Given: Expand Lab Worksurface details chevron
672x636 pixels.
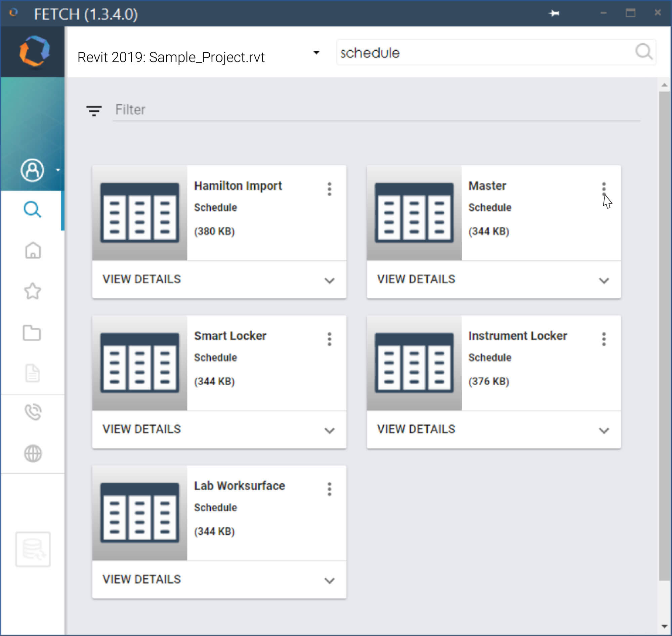Looking at the screenshot, I should point(330,581).
